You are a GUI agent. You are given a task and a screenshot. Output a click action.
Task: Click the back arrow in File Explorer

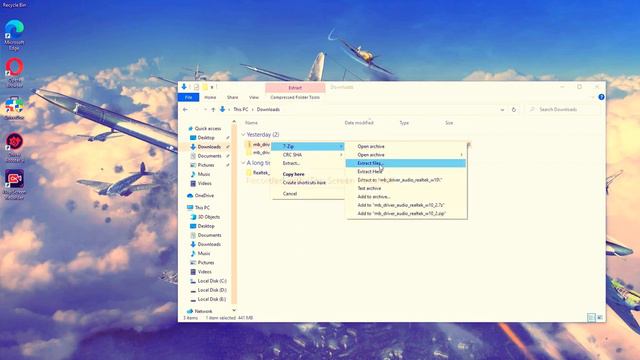[x=185, y=109]
